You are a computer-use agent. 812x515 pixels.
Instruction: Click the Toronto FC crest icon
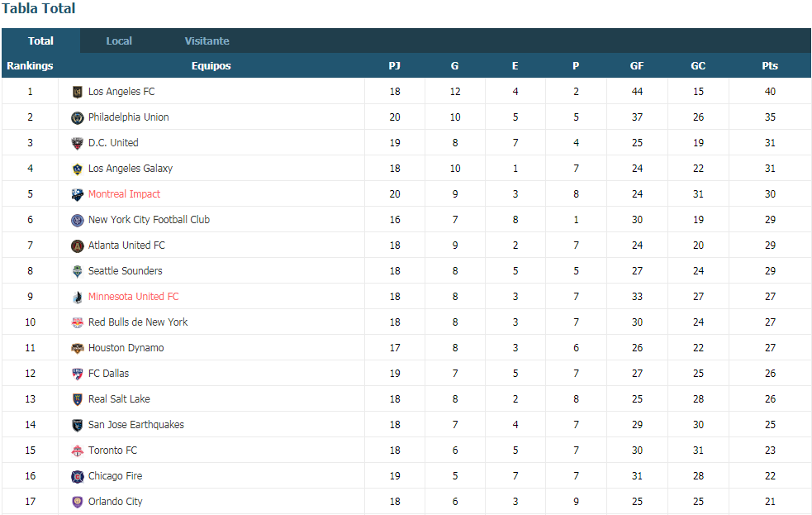click(77, 451)
